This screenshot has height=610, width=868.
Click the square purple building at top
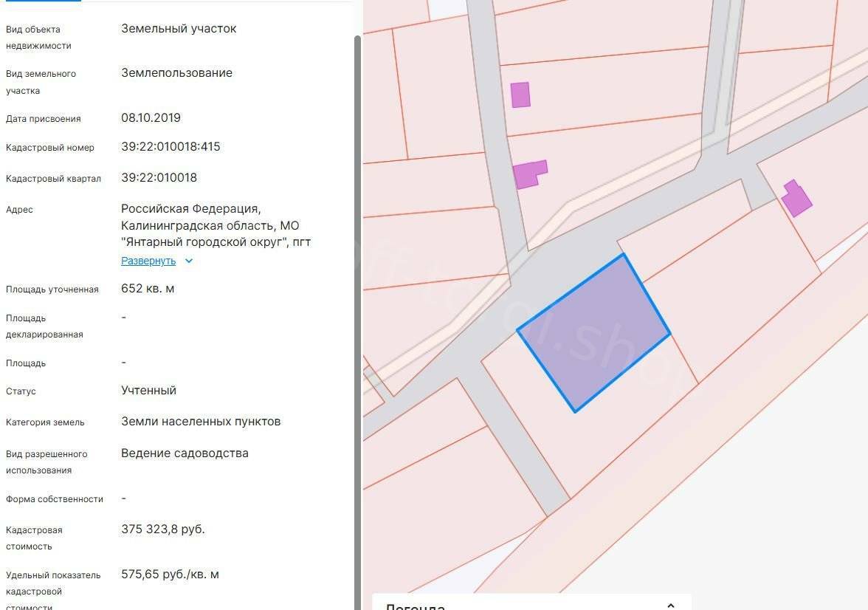tap(520, 95)
